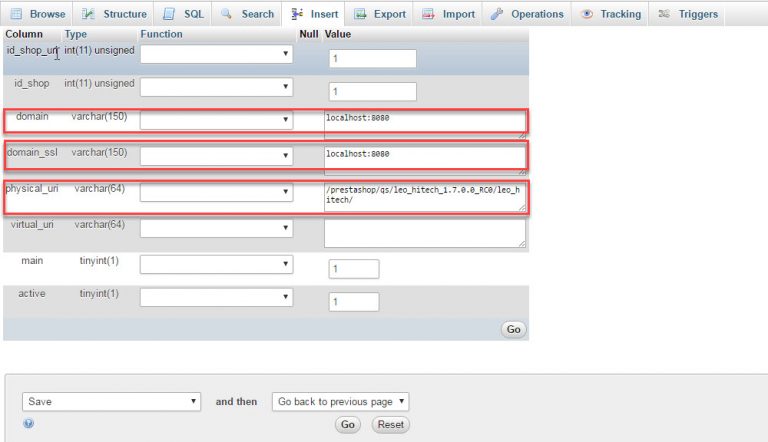Click Go button under the active row
The height and width of the screenshot is (442, 768).
[514, 329]
